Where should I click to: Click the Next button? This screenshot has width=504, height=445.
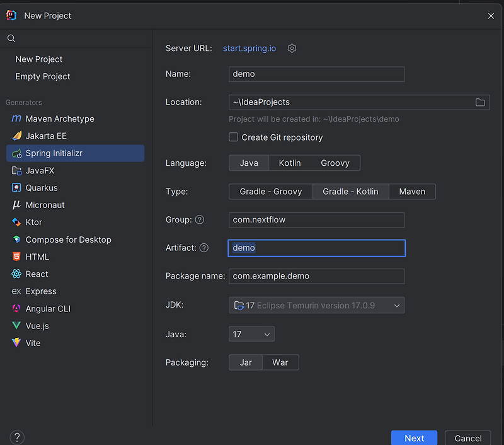414,438
